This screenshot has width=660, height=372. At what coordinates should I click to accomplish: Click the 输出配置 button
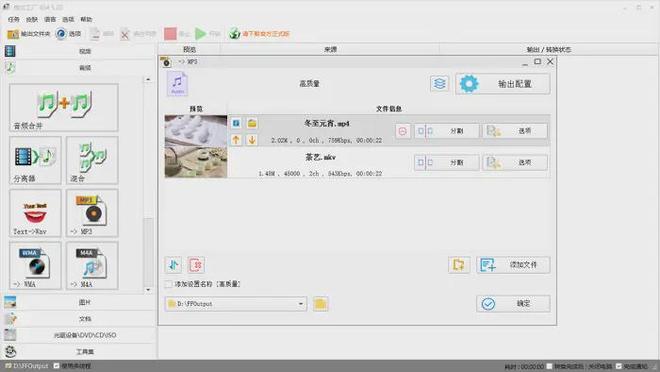coord(503,84)
